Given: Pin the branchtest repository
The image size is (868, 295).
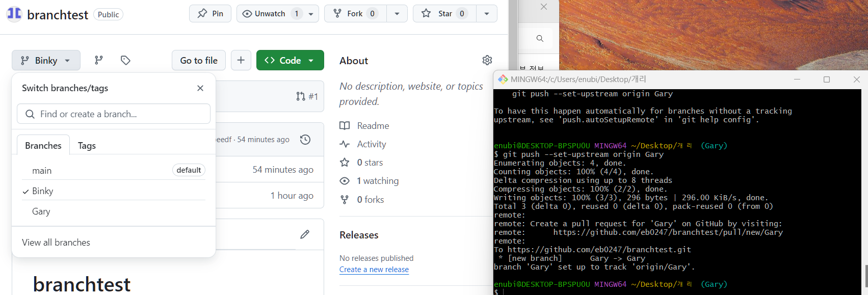Looking at the screenshot, I should click(210, 14).
